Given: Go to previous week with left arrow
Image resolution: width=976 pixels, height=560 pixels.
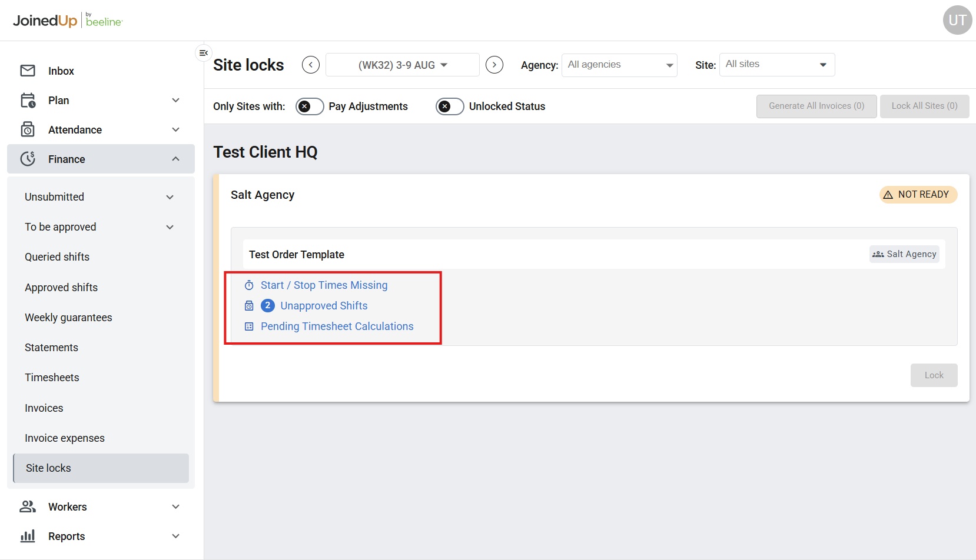Looking at the screenshot, I should pos(311,65).
